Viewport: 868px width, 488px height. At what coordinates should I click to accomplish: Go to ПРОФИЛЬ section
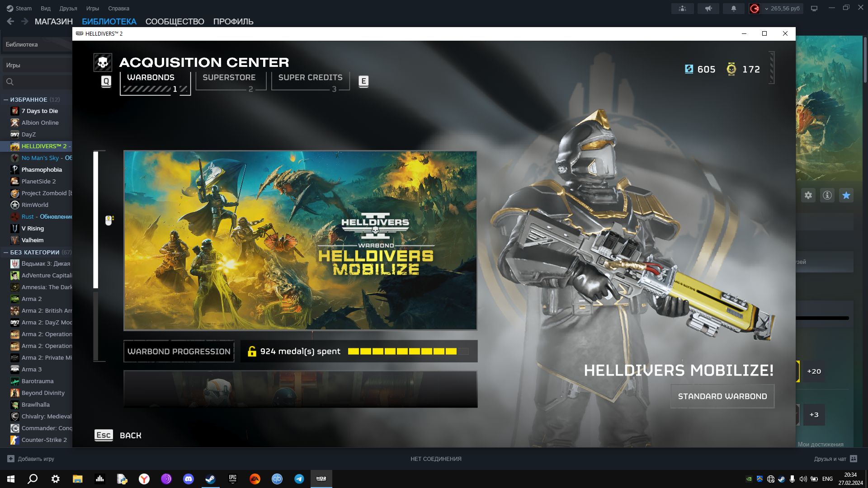click(233, 21)
